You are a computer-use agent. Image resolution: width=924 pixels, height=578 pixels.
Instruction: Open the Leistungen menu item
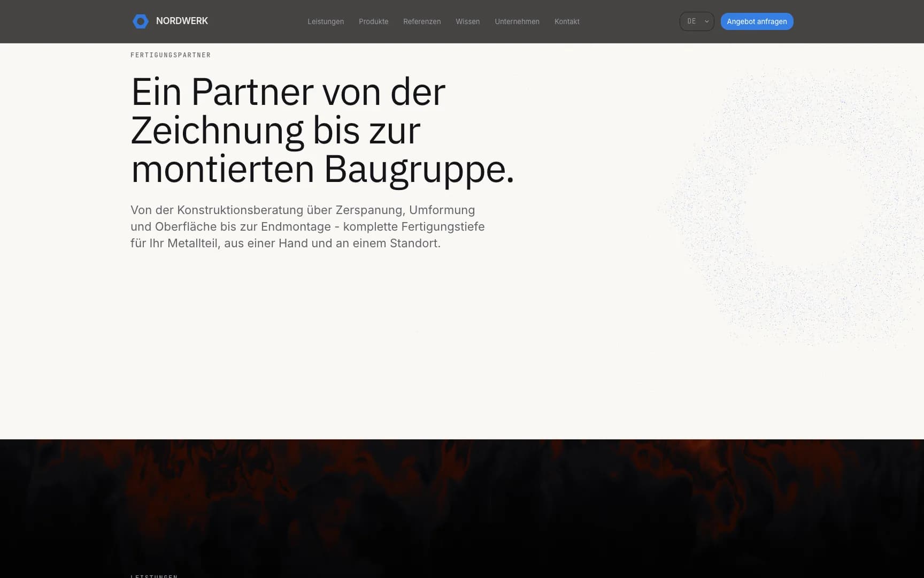click(x=326, y=21)
